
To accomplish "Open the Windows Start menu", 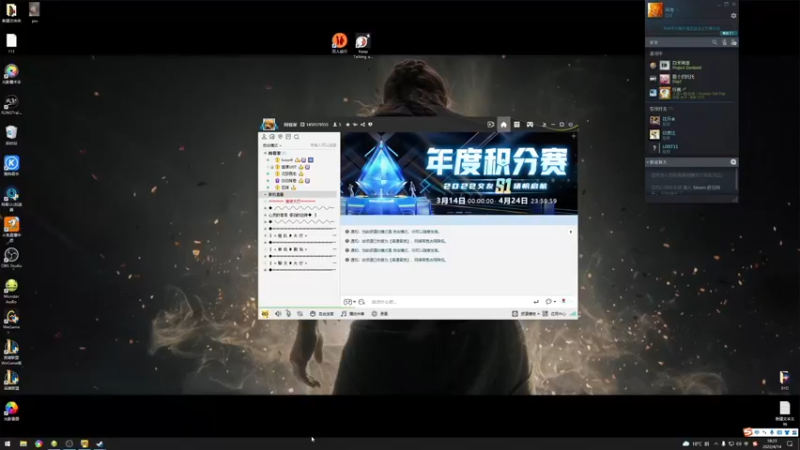I will pyautogui.click(x=7, y=444).
